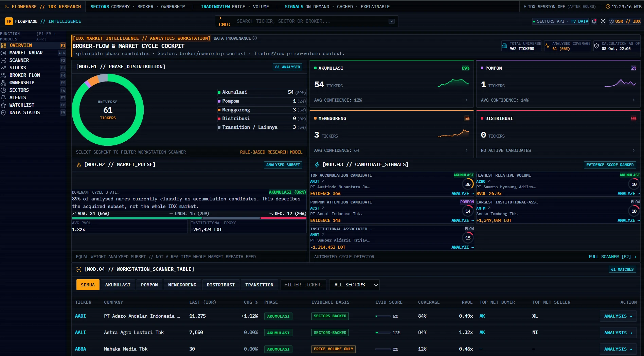This screenshot has height=356, width=644.
Task: Select Transition / Lainnya legend row
Action: pos(262,127)
